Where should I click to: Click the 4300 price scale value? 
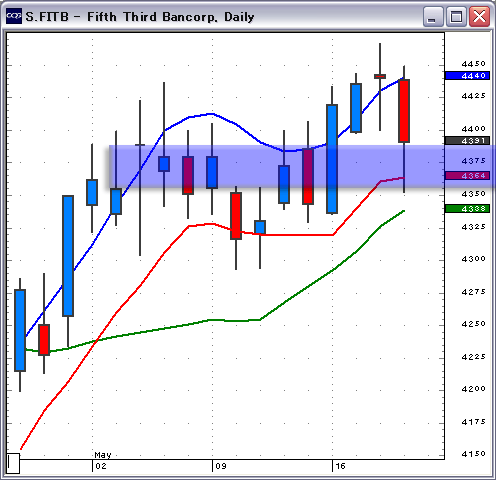(x=473, y=259)
